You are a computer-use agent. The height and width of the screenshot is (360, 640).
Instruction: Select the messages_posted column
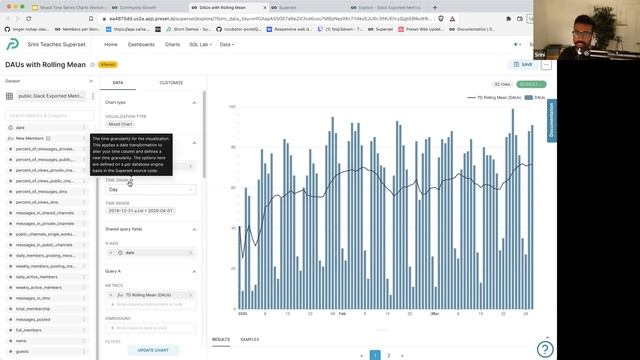pos(47,319)
